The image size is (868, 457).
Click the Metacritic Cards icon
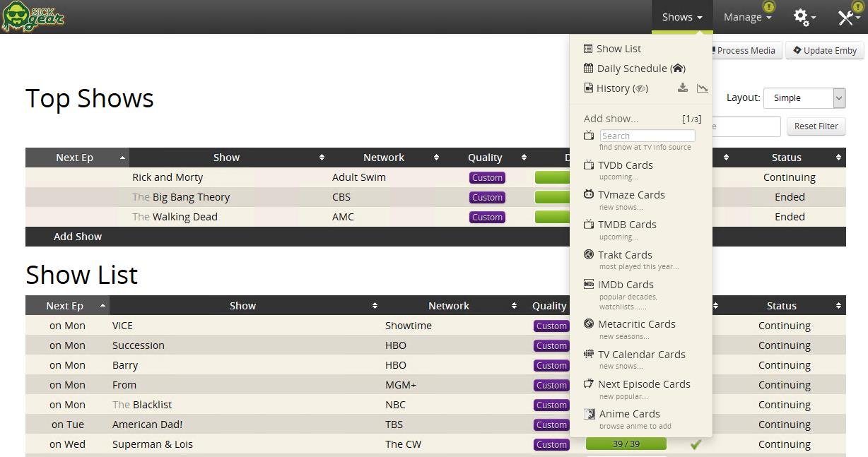pos(589,324)
